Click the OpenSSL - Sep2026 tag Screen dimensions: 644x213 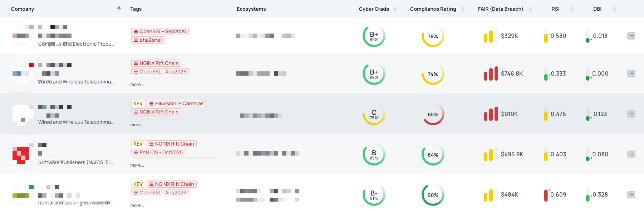160,31
